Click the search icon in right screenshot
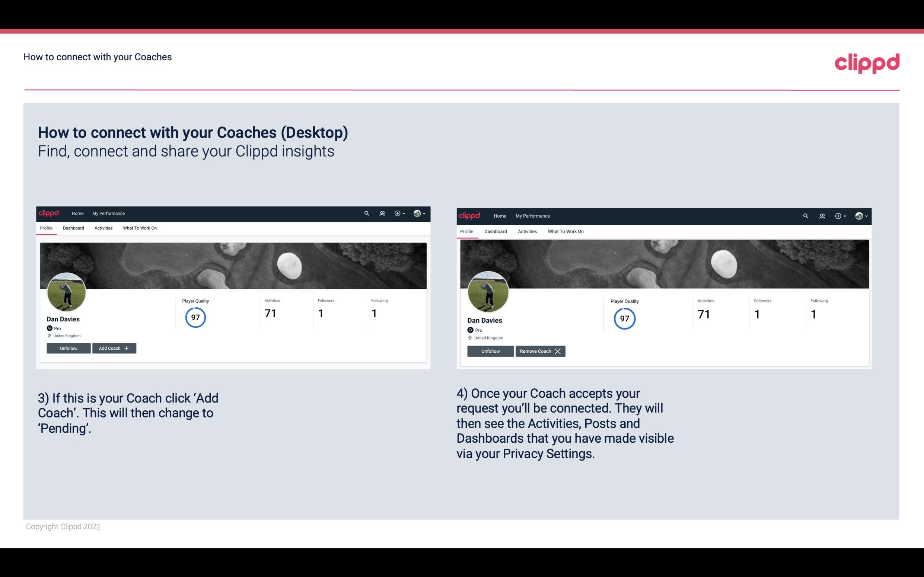This screenshot has width=924, height=577. 806,215
